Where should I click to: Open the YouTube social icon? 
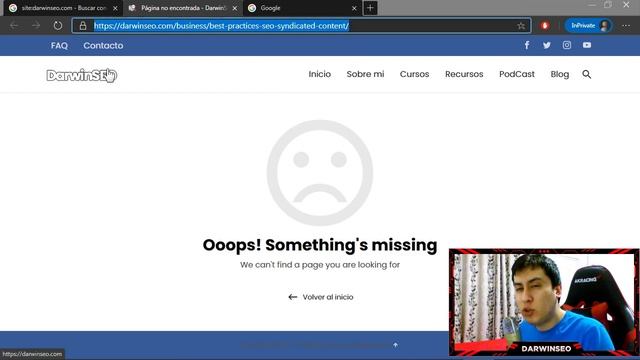tap(587, 45)
